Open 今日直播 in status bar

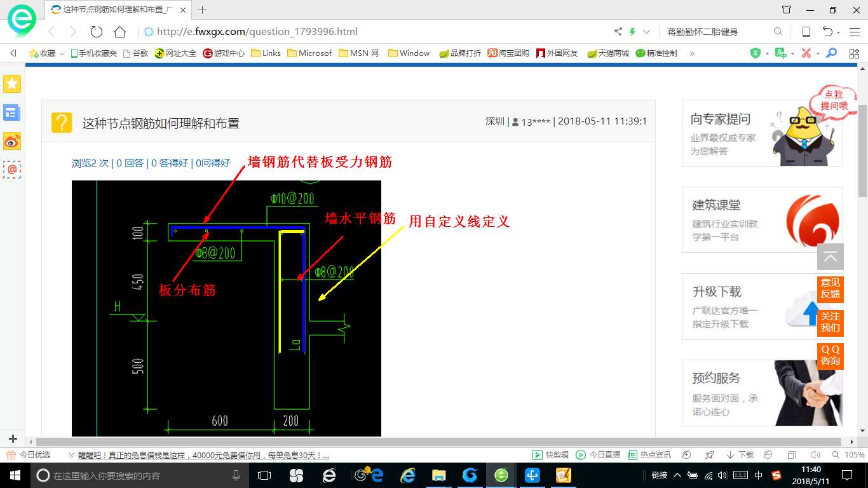(598, 455)
